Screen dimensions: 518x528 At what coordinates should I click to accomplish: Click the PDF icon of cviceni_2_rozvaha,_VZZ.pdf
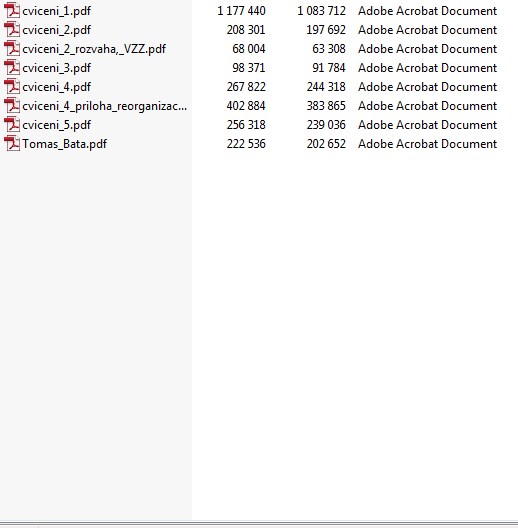coord(12,48)
